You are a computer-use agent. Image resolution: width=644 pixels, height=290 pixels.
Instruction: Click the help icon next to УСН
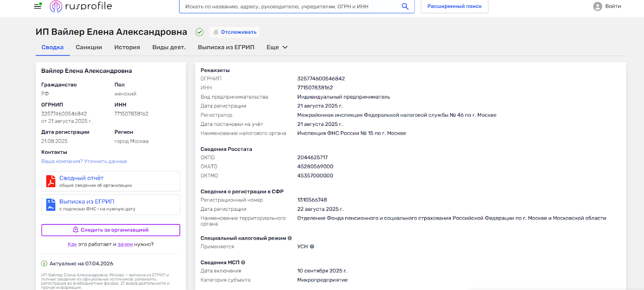(312, 247)
